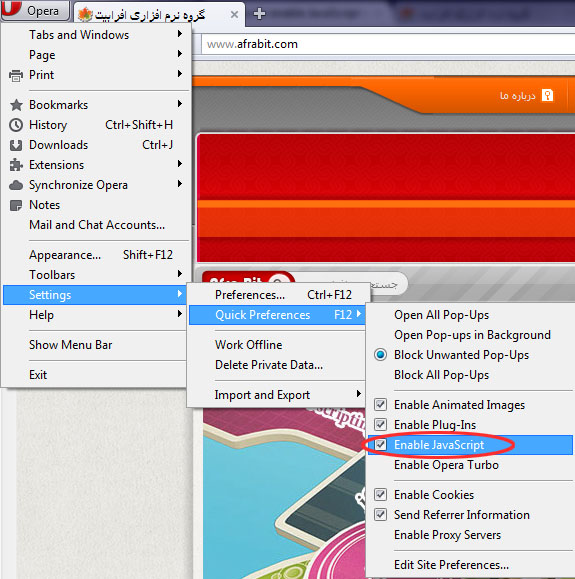The image size is (575, 579).
Task: Open the Bookmarks menu entry
Action: (96, 105)
